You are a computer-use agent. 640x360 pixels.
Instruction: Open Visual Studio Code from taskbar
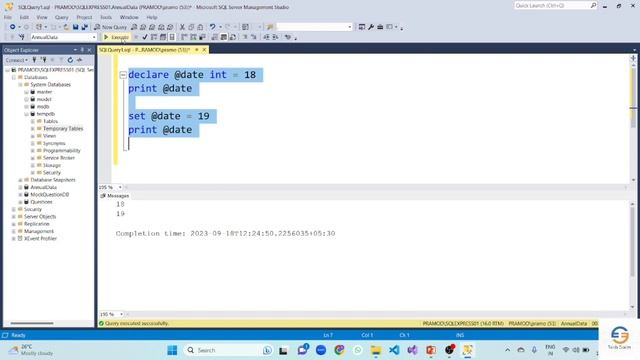click(x=394, y=350)
